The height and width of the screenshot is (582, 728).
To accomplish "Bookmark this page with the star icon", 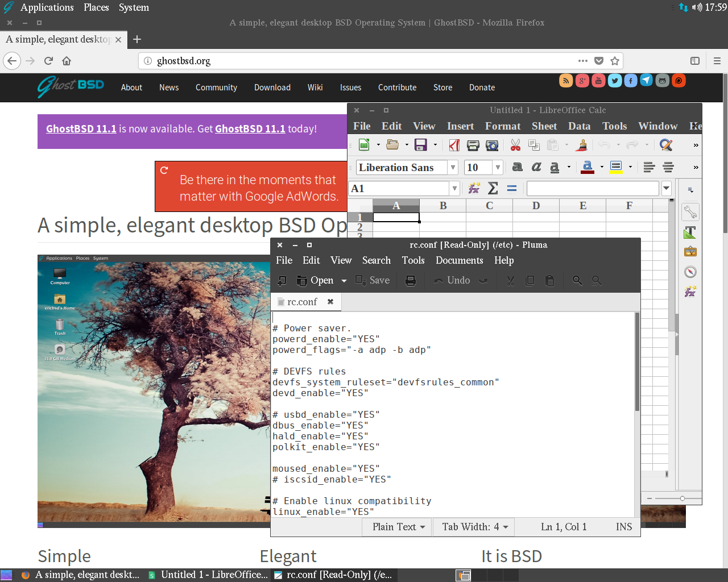I will 615,61.
